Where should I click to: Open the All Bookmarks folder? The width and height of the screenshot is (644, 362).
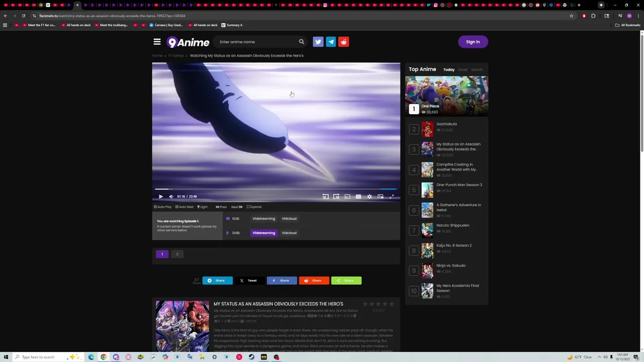(x=627, y=25)
